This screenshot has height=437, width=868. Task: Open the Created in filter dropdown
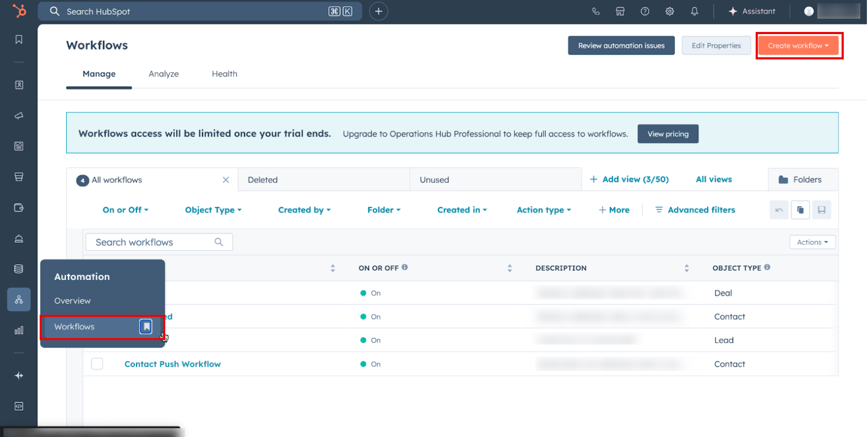(x=462, y=210)
